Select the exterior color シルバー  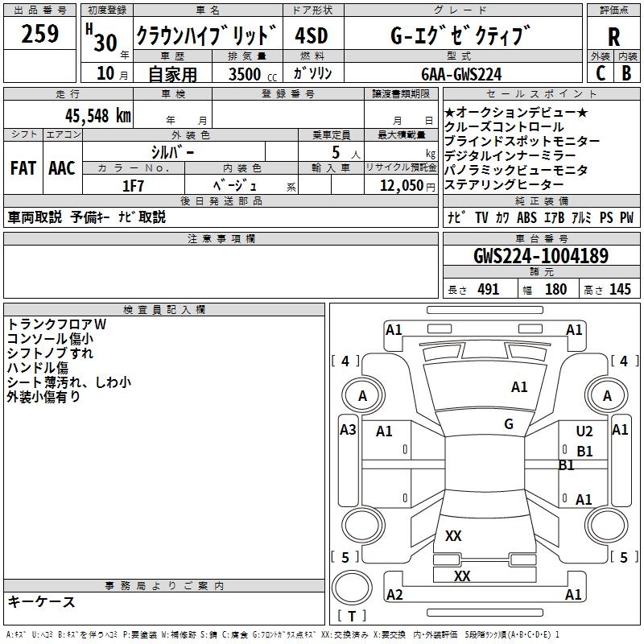coord(172,152)
